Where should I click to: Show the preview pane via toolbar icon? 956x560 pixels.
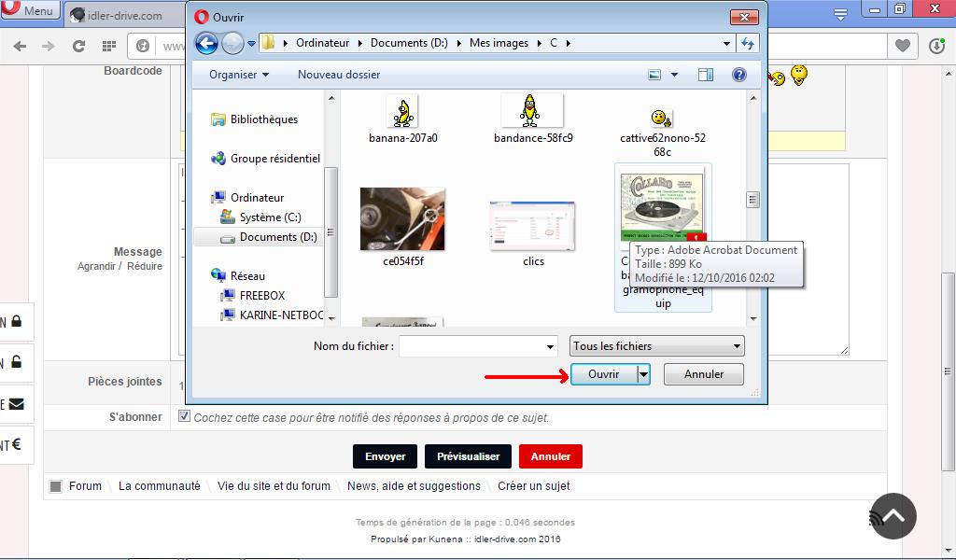[706, 75]
